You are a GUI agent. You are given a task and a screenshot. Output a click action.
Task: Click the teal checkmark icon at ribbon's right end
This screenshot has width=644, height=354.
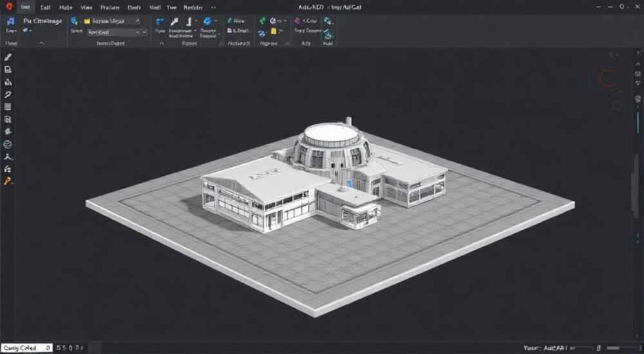tap(328, 35)
